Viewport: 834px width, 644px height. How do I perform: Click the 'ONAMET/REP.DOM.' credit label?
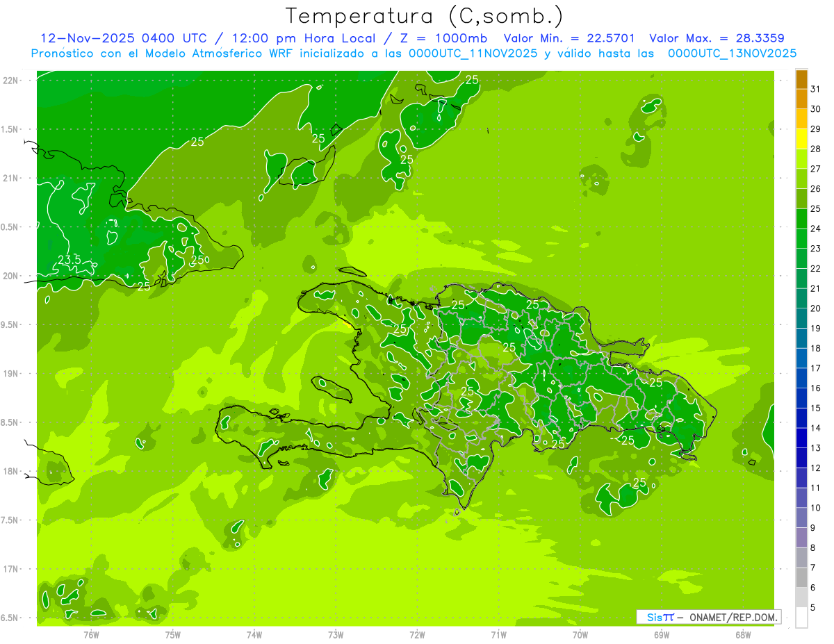click(x=733, y=617)
